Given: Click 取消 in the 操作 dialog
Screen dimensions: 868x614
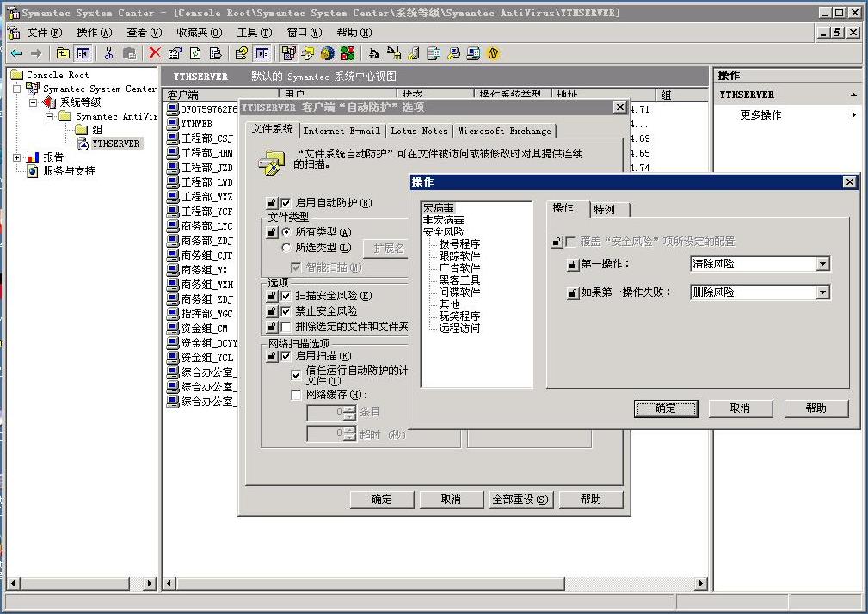Looking at the screenshot, I should tap(740, 408).
